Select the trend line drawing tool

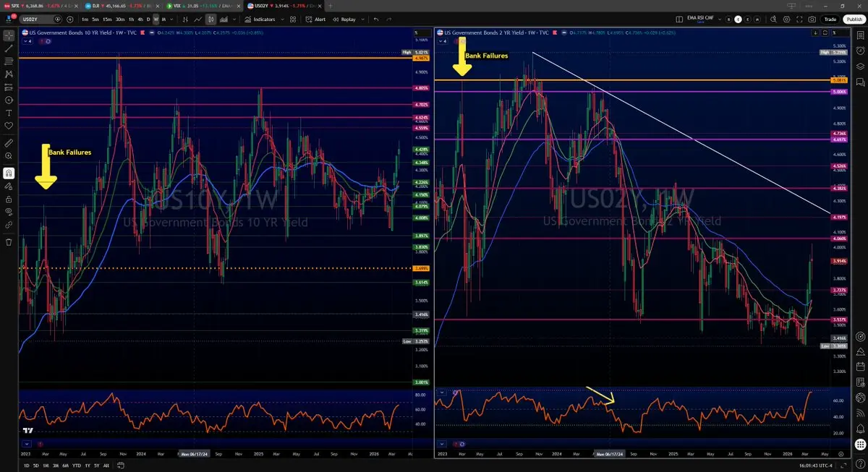[x=9, y=48]
